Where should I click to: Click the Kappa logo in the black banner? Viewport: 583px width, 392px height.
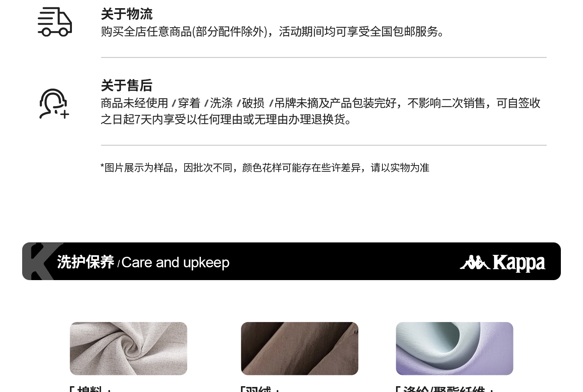503,263
